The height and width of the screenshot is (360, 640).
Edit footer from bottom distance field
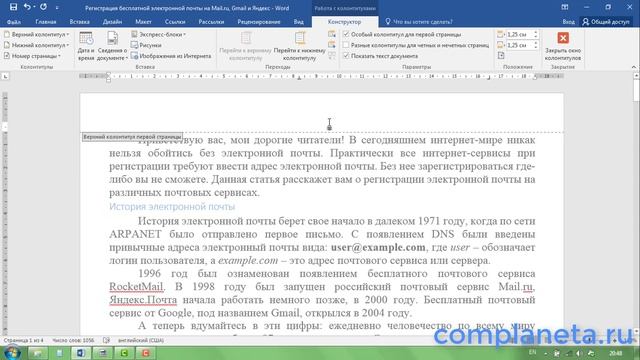coord(519,45)
